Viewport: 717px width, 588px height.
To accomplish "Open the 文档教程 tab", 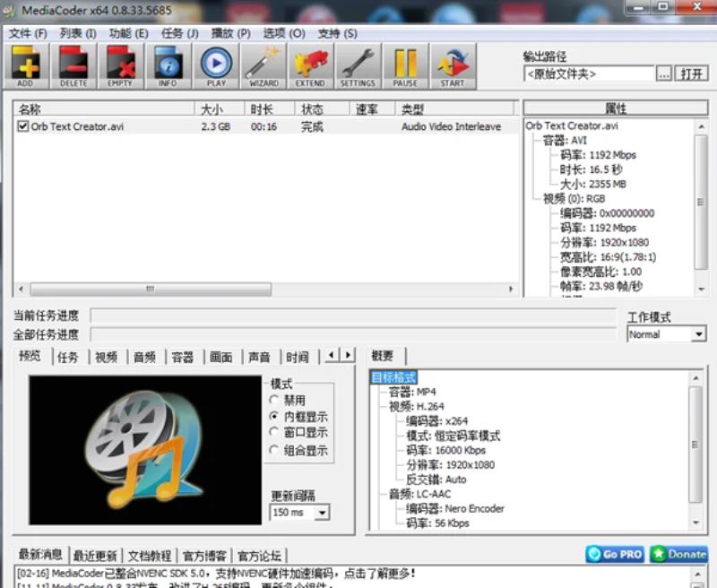I will coord(150,556).
